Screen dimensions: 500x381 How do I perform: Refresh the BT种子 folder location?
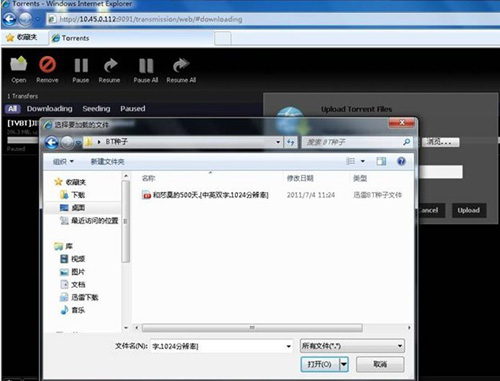[291, 142]
